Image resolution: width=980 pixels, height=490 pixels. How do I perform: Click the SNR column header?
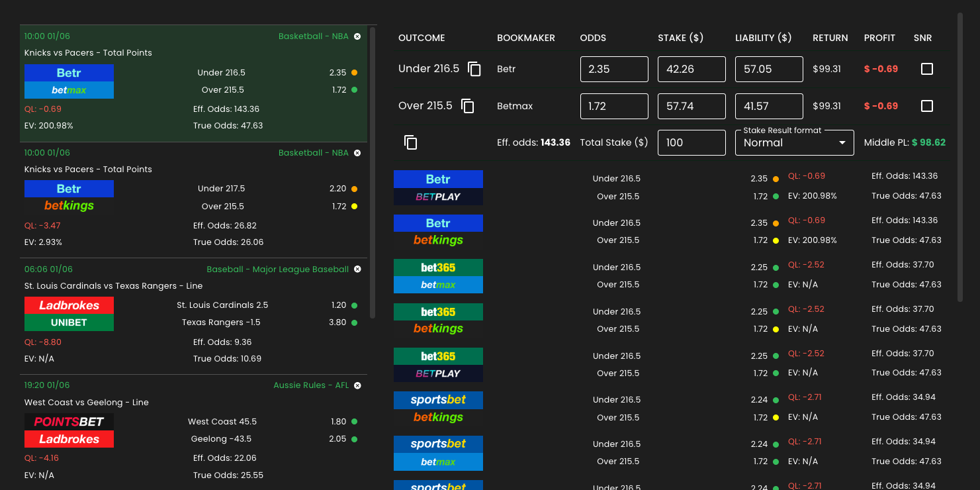[x=922, y=38]
